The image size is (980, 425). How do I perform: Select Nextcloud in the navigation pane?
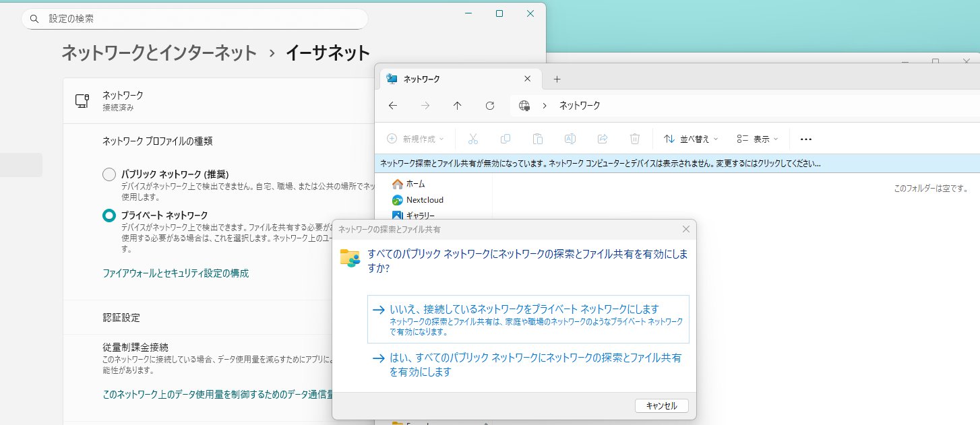[424, 200]
